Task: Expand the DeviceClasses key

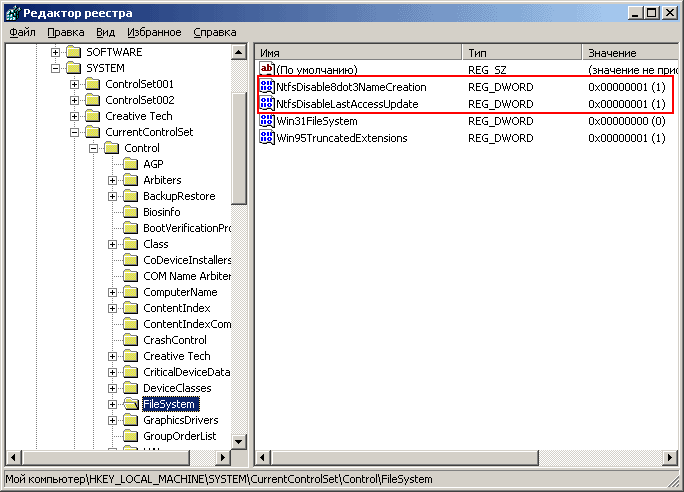Action: [113, 388]
